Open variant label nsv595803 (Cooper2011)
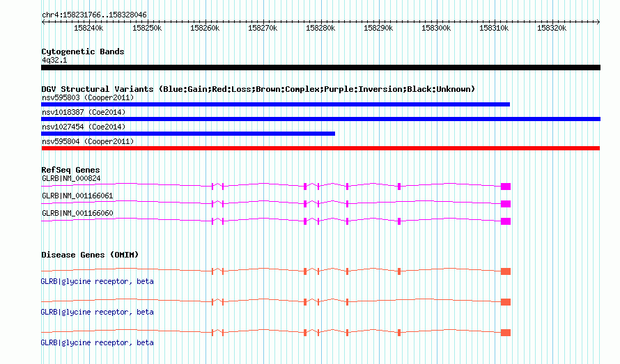Viewport: 620px width, 364px height. point(88,97)
